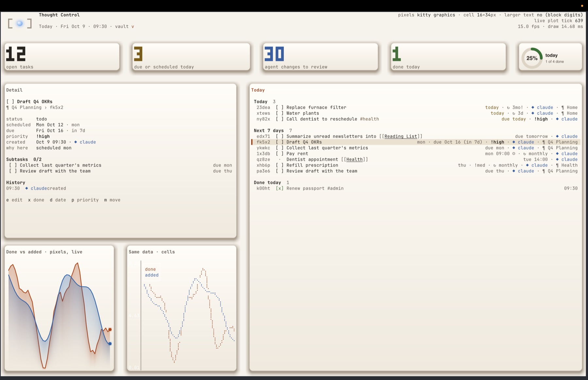Click the e edit shortcut
The height and width of the screenshot is (380, 588).
pos(14,200)
